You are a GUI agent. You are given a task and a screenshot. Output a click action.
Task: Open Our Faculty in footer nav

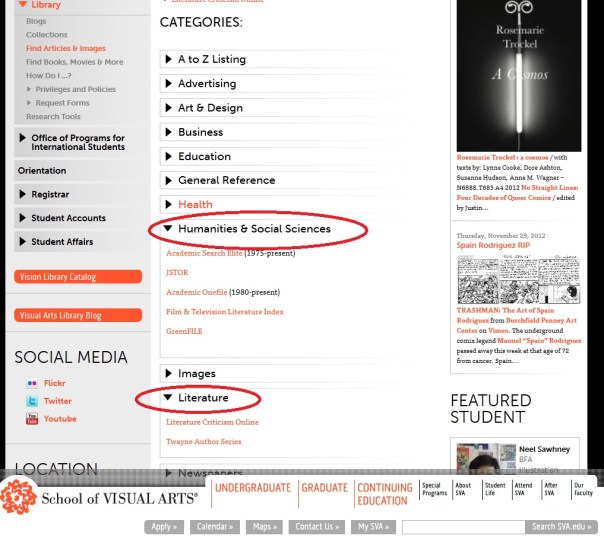(x=583, y=489)
